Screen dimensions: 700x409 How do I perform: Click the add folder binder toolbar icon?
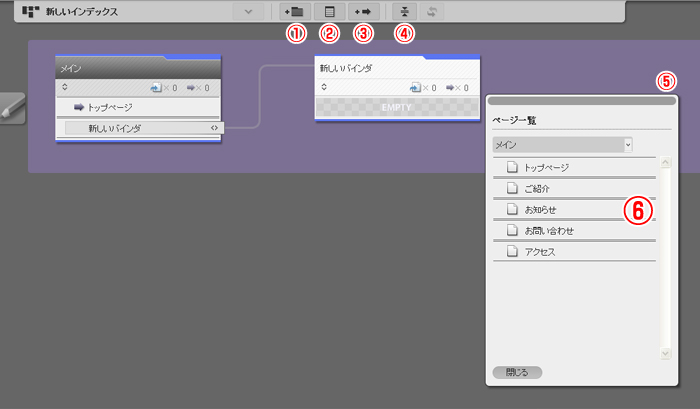(x=295, y=12)
